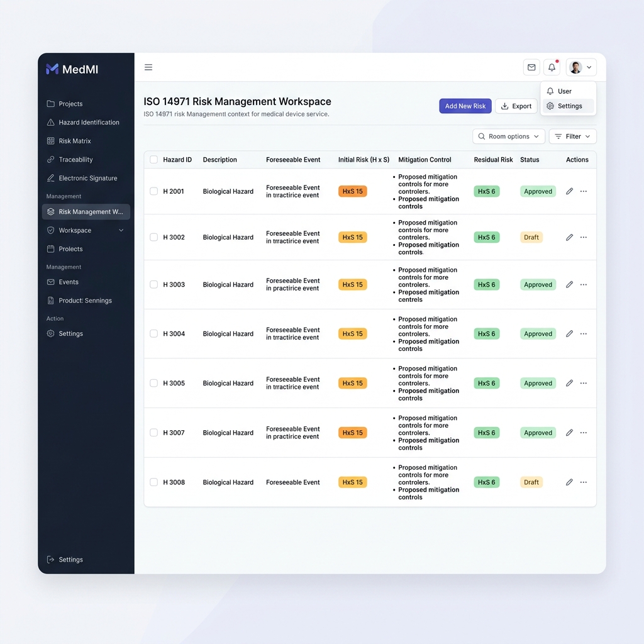Expand the Workspace chevron in sidebar
Screen dimensions: 644x644
pos(121,230)
